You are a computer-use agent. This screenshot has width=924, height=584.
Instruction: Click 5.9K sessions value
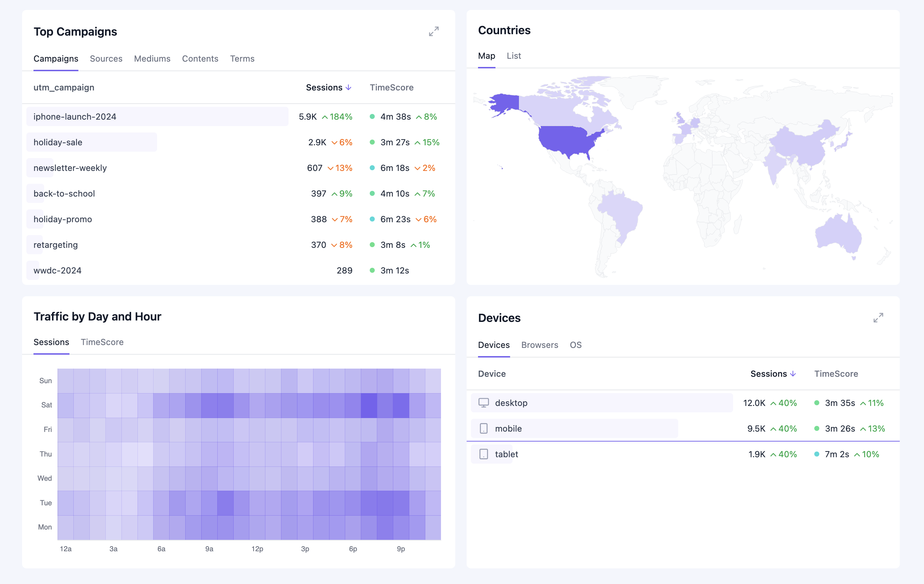pos(307,117)
